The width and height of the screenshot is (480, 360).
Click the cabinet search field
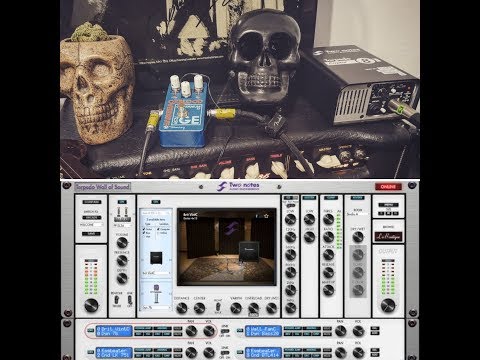pyautogui.click(x=156, y=213)
